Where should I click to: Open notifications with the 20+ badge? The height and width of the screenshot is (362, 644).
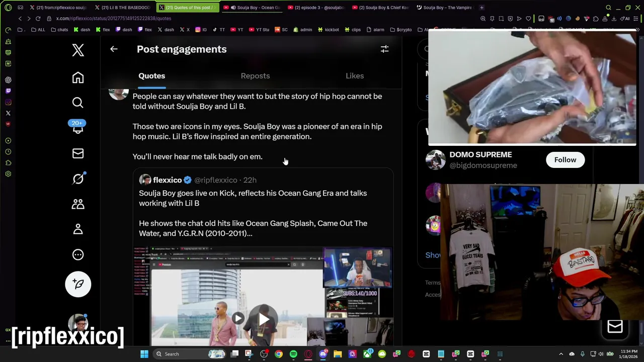pos(77,127)
